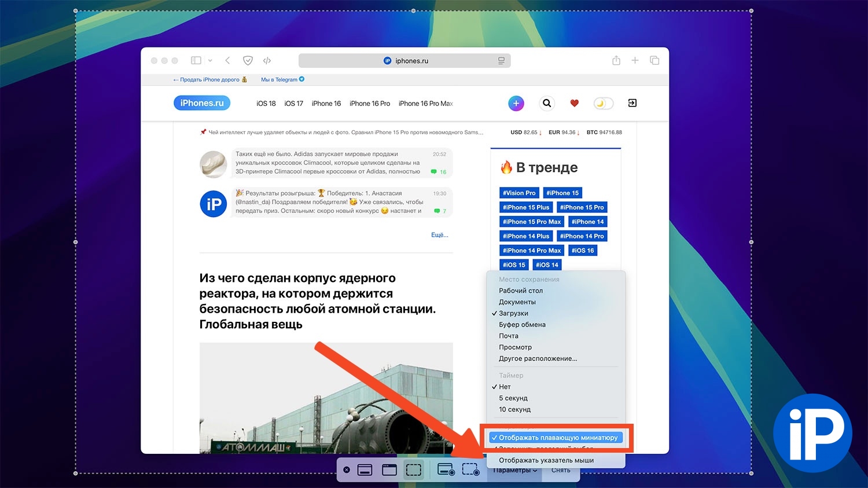Screen dimensions: 868x488
Task: Open a new tab with plus icon
Action: point(635,60)
